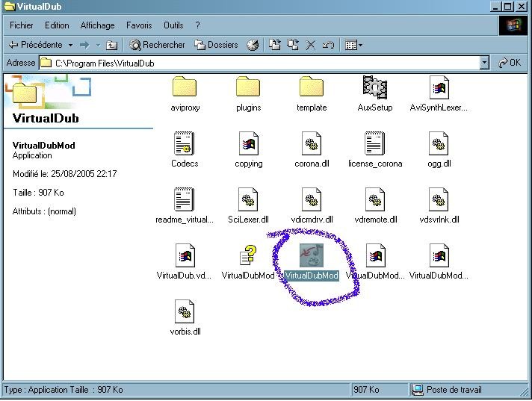Go up one folder level

[x=111, y=45]
